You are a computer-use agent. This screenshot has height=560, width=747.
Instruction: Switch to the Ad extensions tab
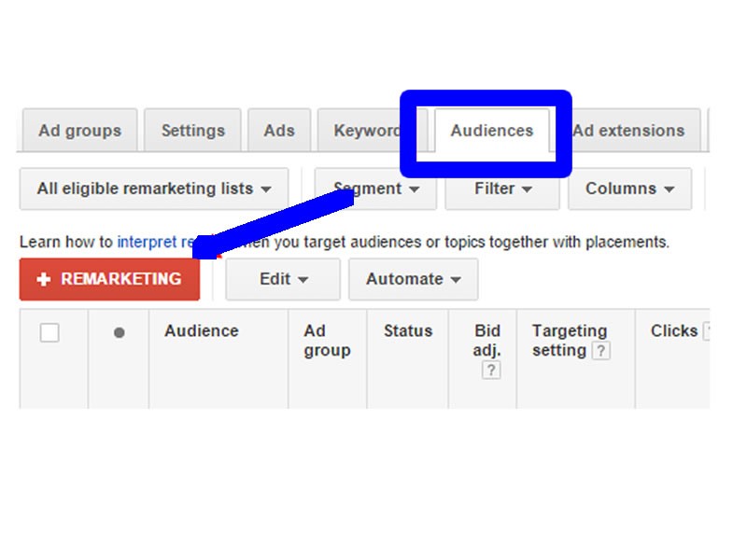[630, 131]
